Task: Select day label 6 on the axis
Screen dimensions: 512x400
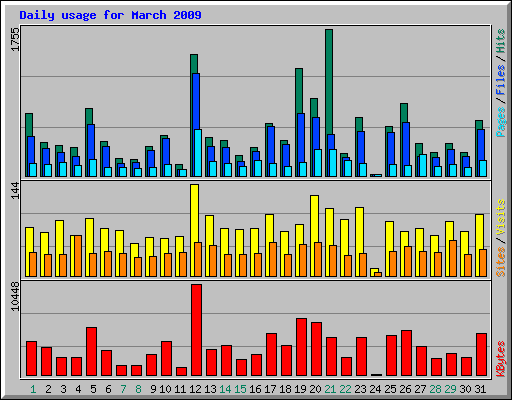Action: click(108, 389)
